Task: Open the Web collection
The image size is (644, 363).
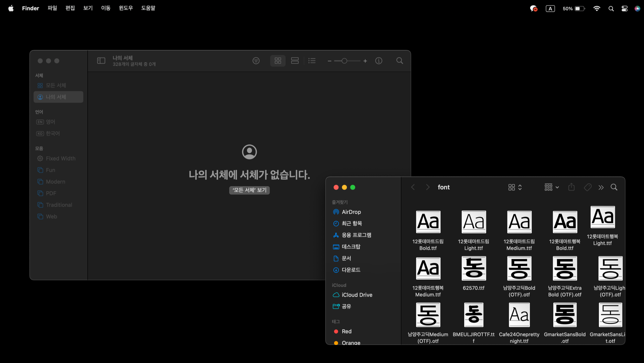Action: 58,216
